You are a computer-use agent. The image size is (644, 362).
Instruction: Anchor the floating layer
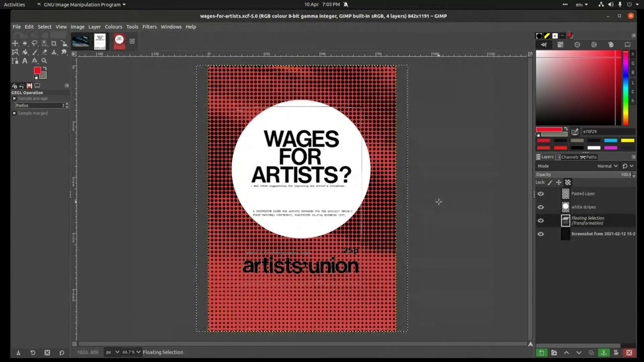point(604,353)
